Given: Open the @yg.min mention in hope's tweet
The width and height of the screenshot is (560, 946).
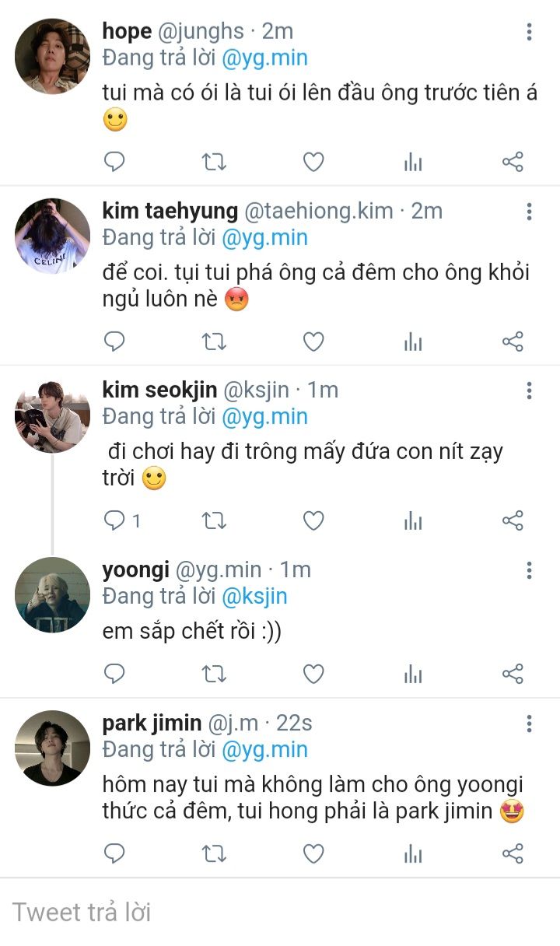Looking at the screenshot, I should tap(264, 58).
